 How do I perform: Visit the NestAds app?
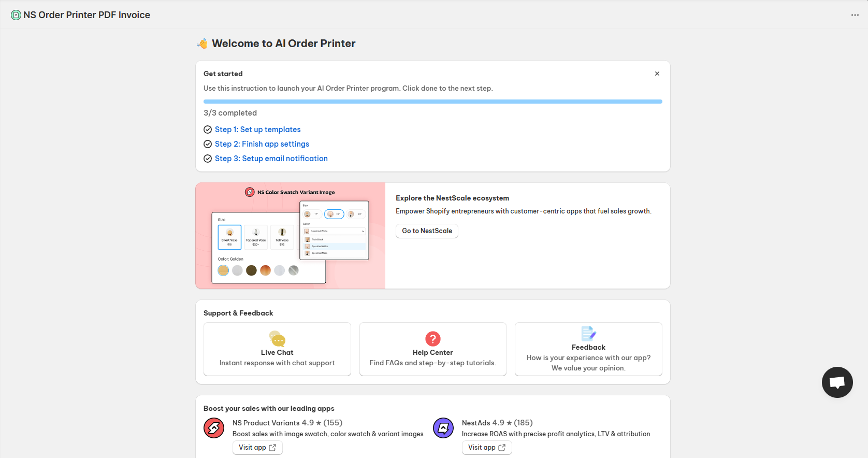click(487, 448)
